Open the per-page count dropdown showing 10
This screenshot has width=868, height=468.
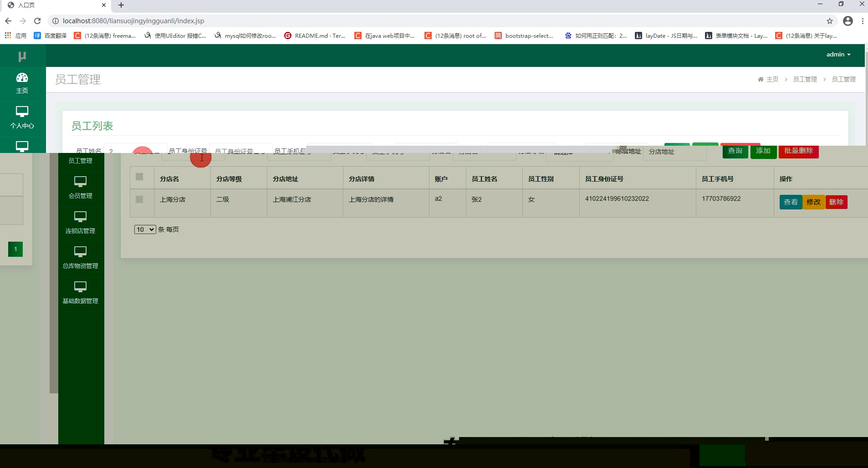point(144,229)
